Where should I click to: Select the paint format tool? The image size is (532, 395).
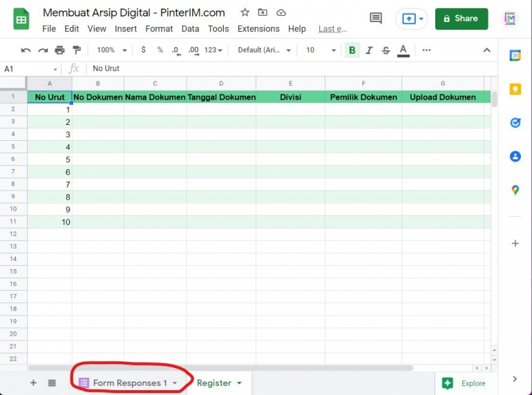(x=77, y=50)
